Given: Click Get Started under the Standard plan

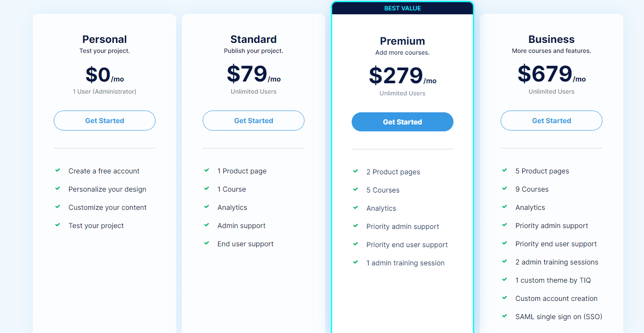Looking at the screenshot, I should (253, 121).
